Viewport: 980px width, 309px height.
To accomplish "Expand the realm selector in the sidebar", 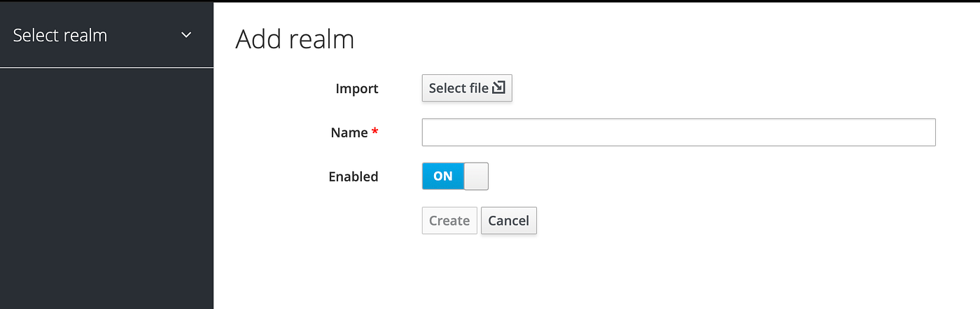I will click(x=106, y=35).
